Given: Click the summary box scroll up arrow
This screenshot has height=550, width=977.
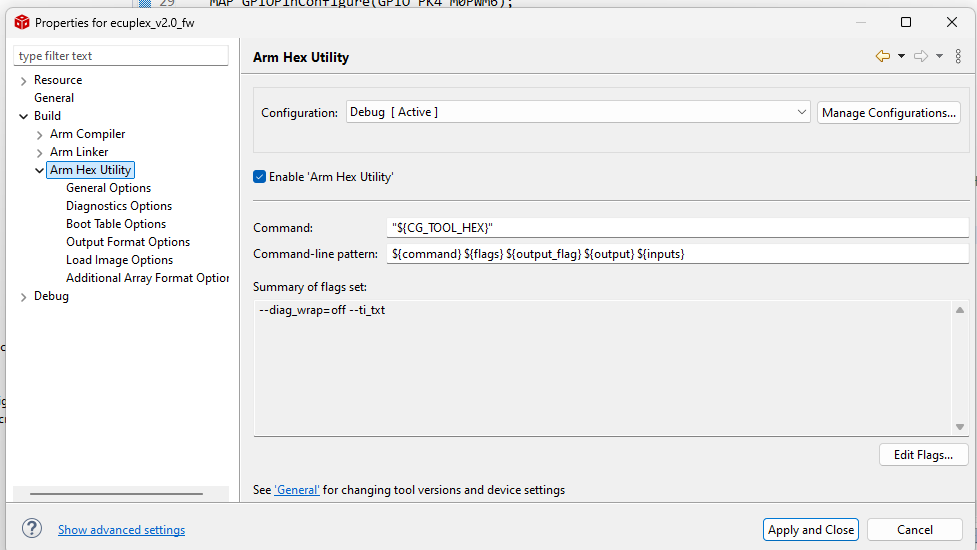Looking at the screenshot, I should click(x=960, y=310).
